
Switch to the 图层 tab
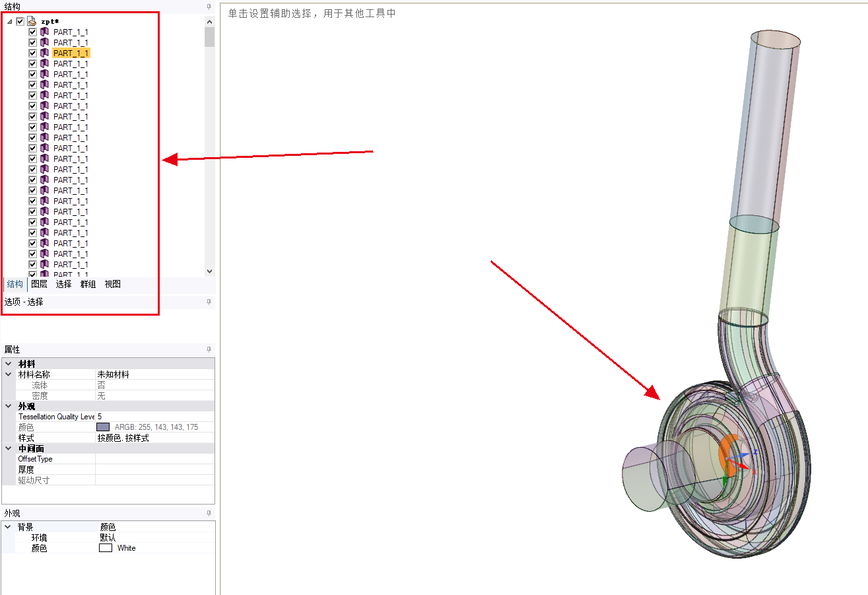click(39, 284)
